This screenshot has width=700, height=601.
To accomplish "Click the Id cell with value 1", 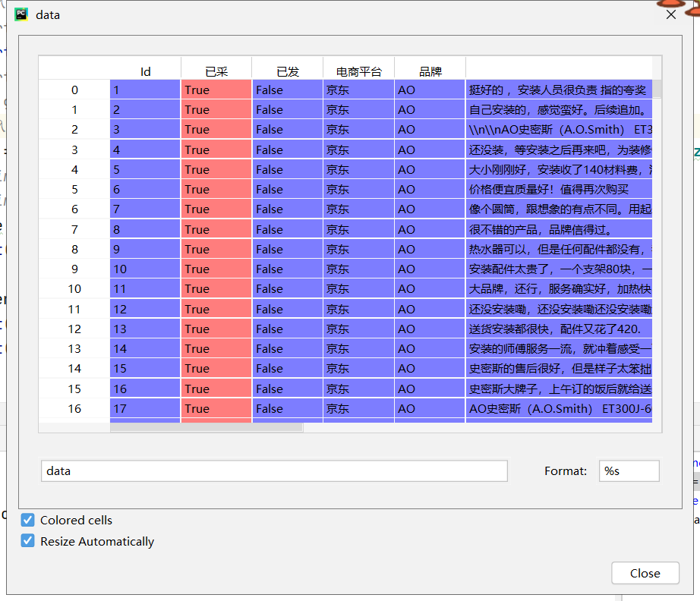I will coord(145,90).
